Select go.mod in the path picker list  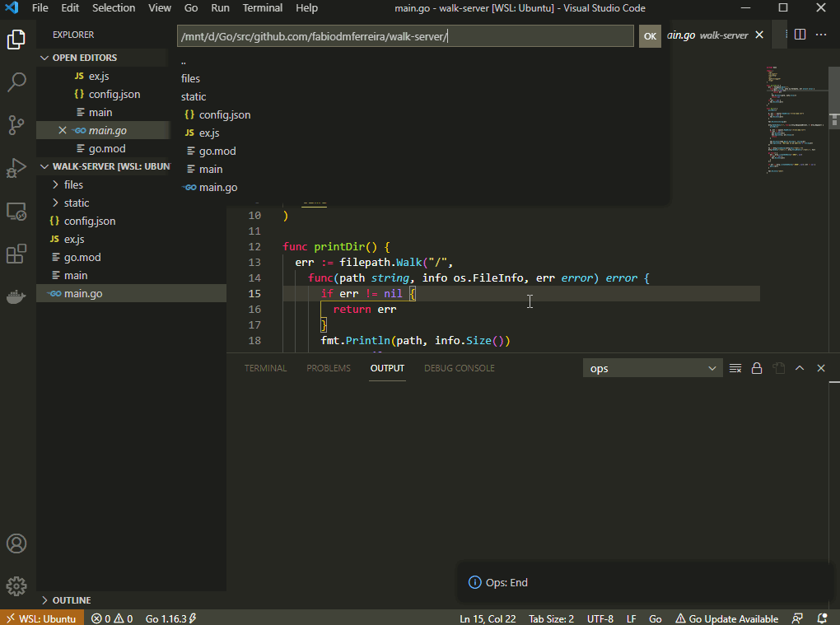422,152
